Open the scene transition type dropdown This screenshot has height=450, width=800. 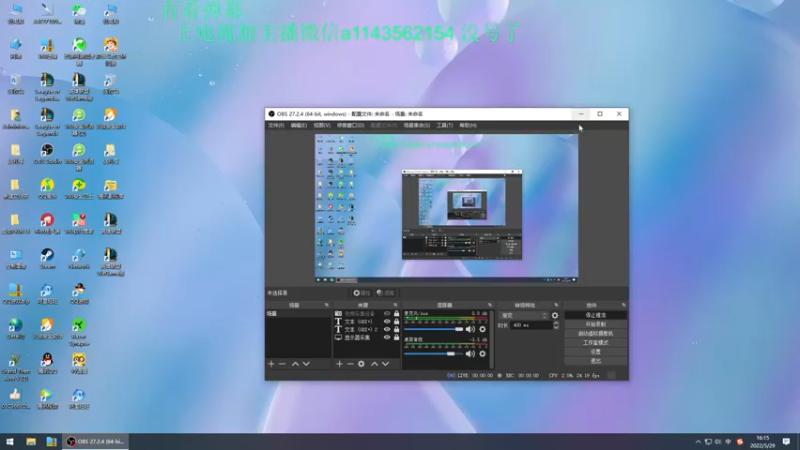click(523, 315)
